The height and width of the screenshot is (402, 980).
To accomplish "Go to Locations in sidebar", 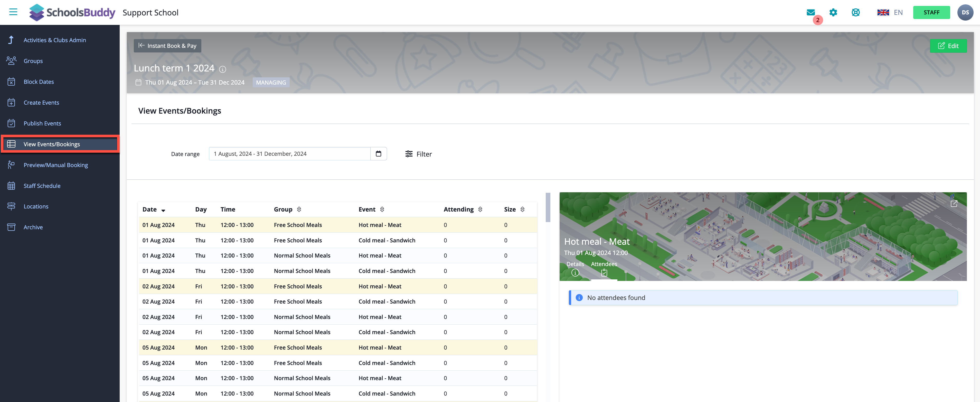I will coord(36,206).
